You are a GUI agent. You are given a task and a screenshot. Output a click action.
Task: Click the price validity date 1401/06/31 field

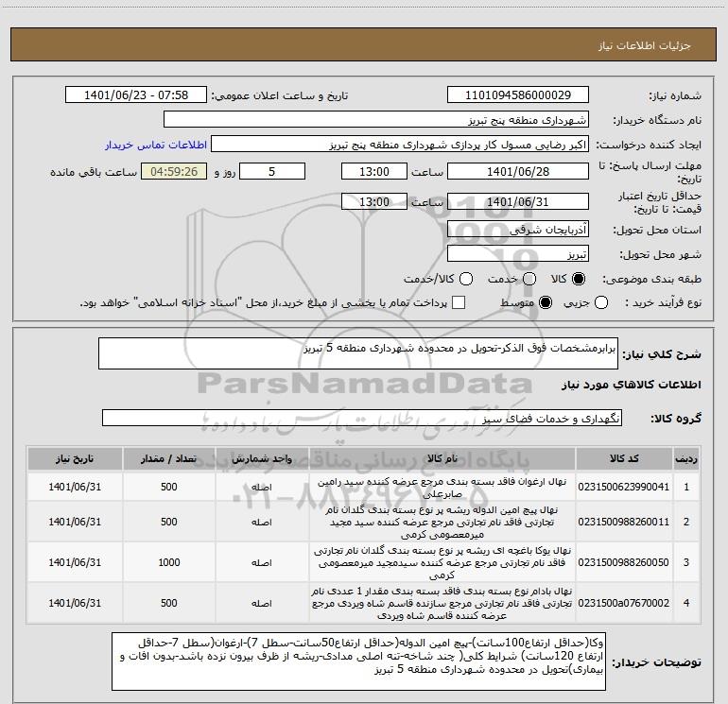(x=518, y=202)
